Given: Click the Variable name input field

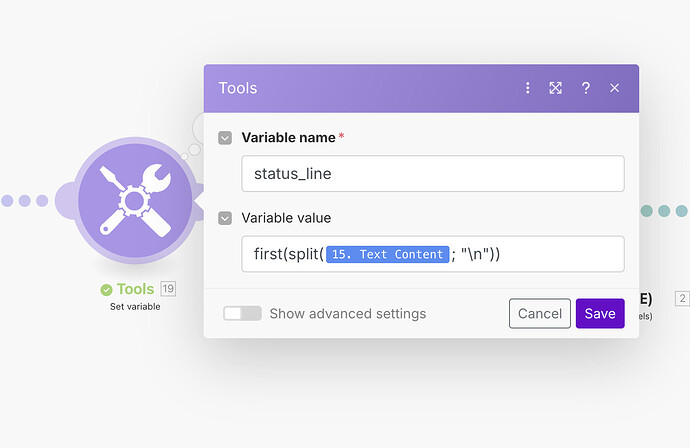Looking at the screenshot, I should pyautogui.click(x=432, y=174).
